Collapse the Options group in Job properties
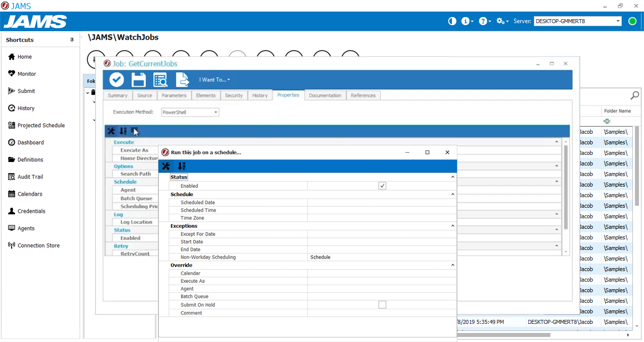 (557, 166)
